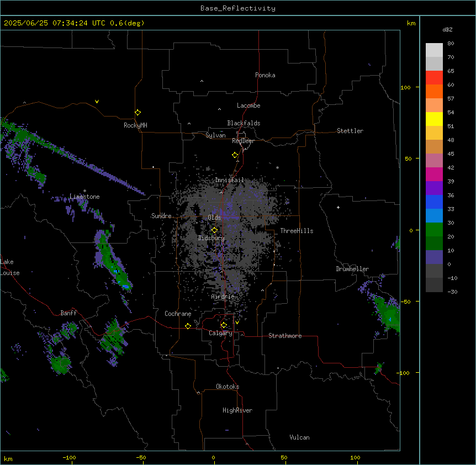Click the Banff label
476x465 pixels.
(x=68, y=313)
